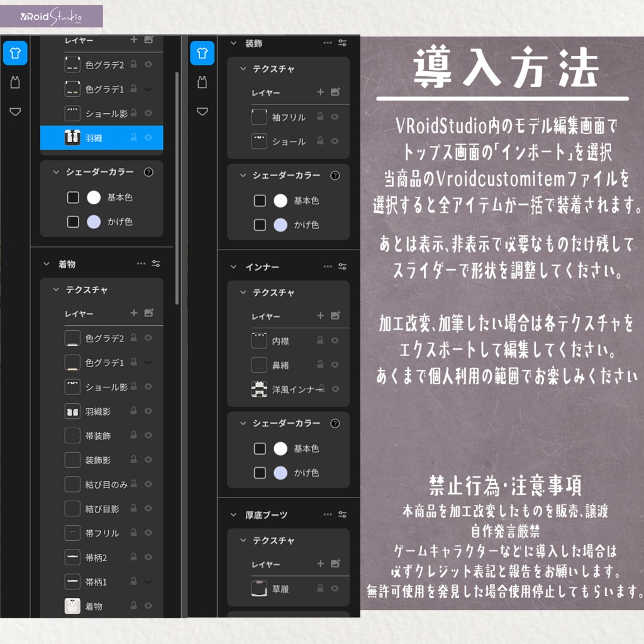This screenshot has height=644, width=644.
Task: Open the shader color help icon under 装飾
Action: point(335,176)
